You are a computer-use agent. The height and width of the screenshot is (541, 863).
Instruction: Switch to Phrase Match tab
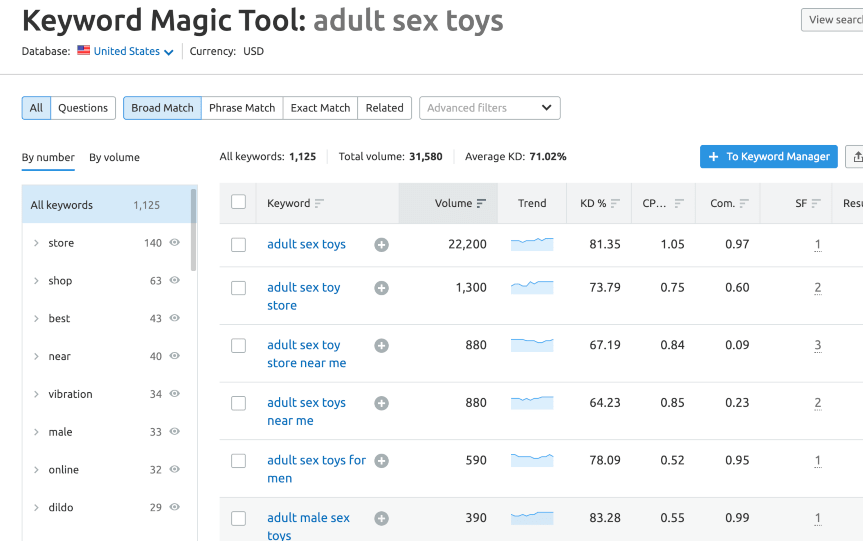(242, 108)
